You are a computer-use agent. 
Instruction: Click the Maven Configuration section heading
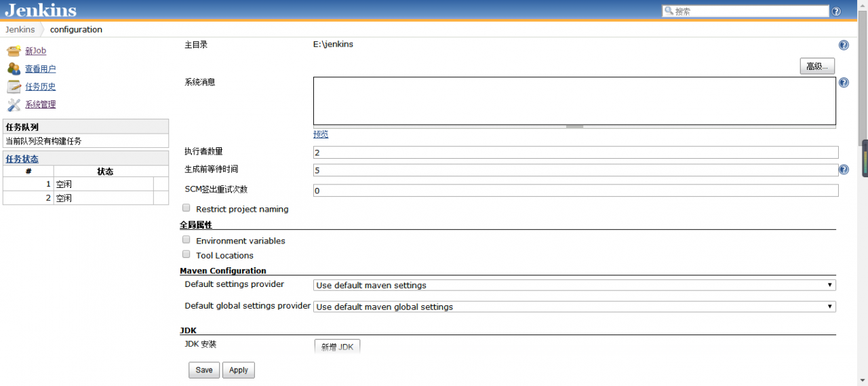tap(223, 271)
